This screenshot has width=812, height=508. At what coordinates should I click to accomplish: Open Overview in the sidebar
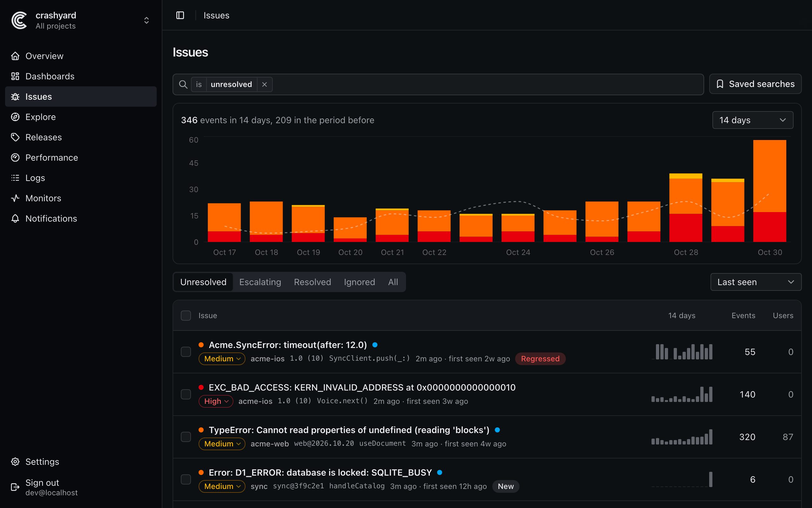tap(81, 56)
